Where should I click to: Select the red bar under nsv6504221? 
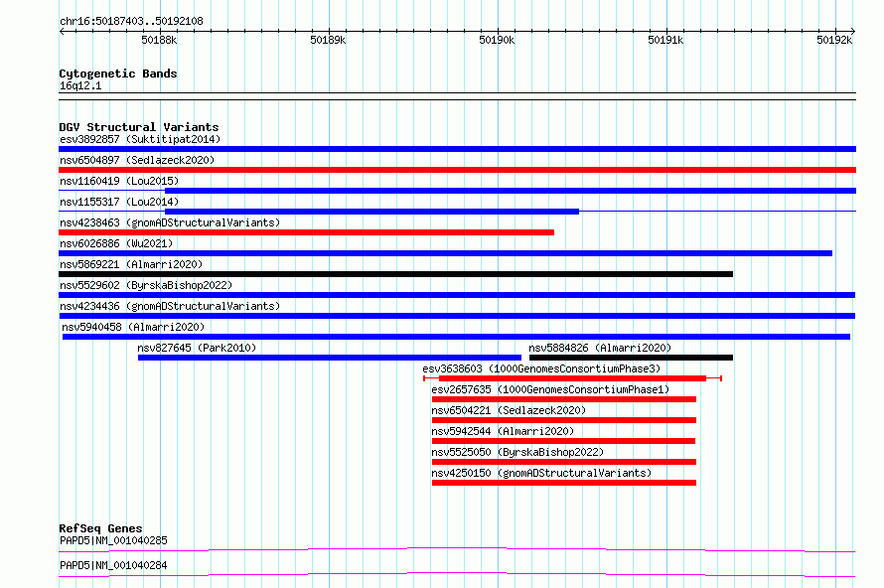pos(564,420)
